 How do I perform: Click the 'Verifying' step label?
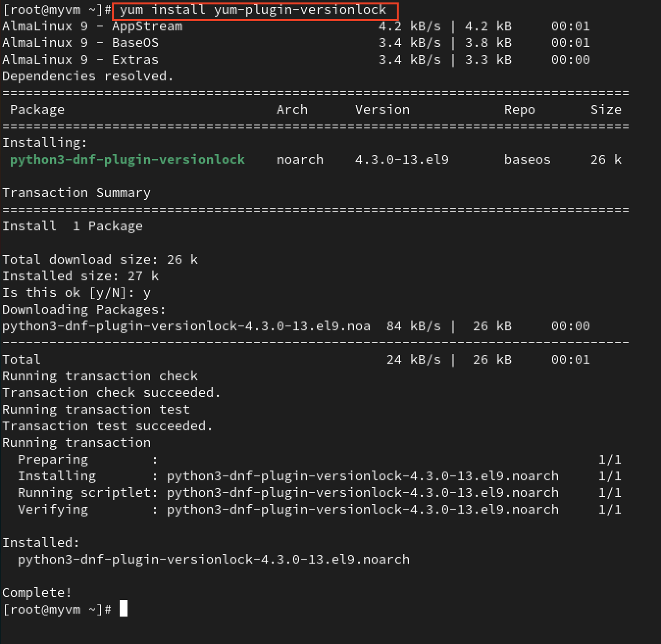click(53, 509)
